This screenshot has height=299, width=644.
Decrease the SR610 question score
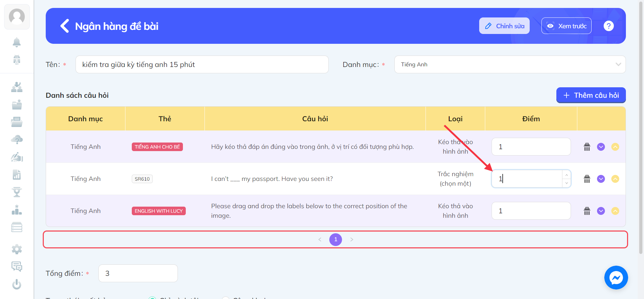(567, 183)
